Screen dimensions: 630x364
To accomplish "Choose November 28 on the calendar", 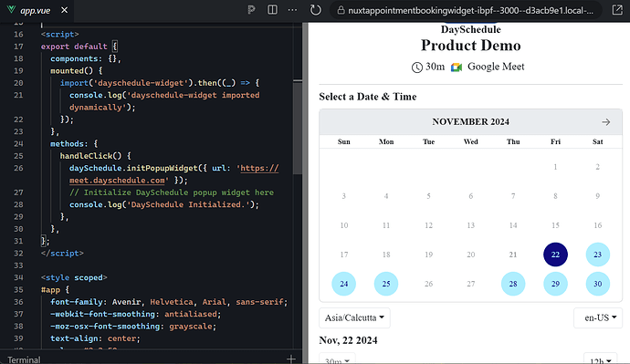I will point(513,284).
